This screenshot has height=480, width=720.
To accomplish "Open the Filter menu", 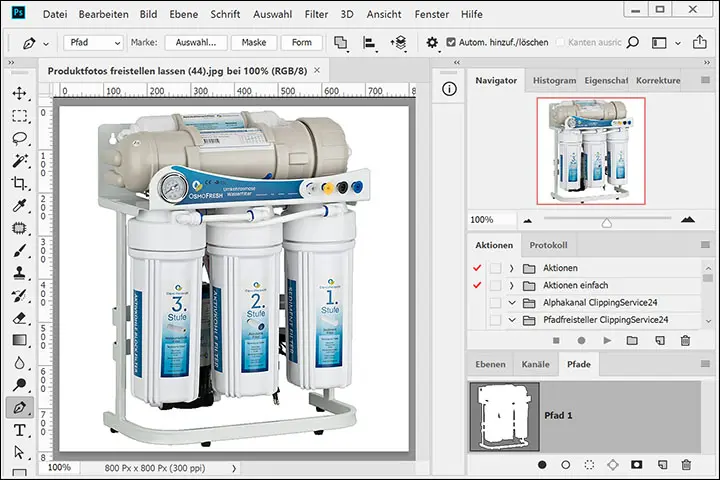I will coord(316,15).
